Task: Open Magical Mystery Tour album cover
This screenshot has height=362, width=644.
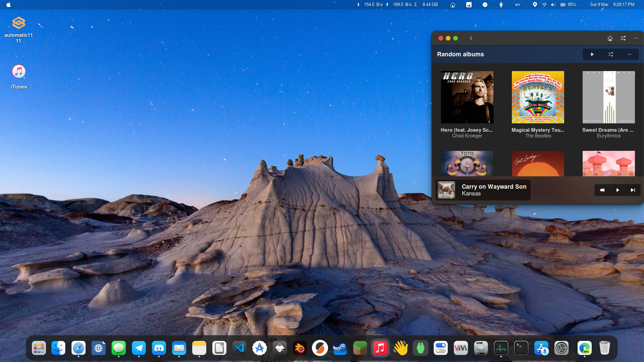Action: pos(538,97)
